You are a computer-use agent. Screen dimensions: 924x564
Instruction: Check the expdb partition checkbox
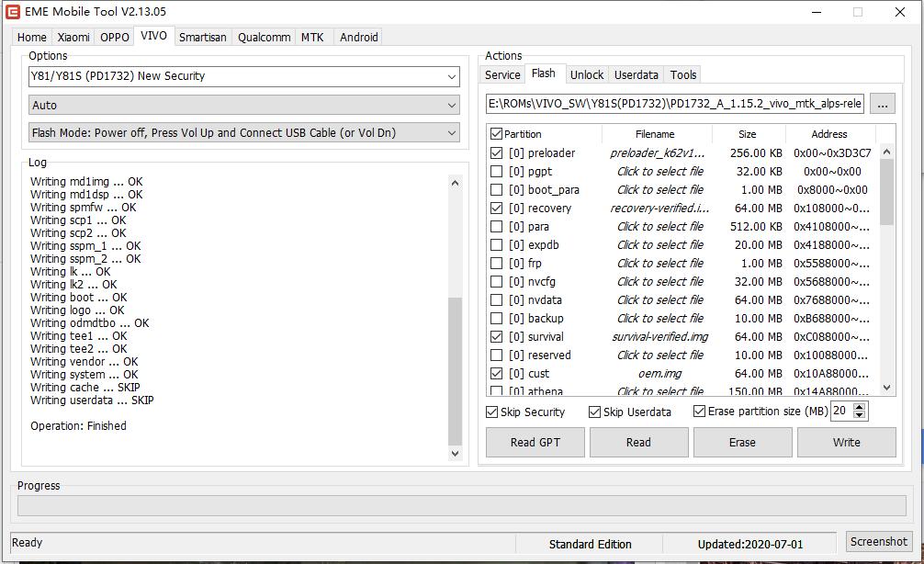(x=496, y=244)
